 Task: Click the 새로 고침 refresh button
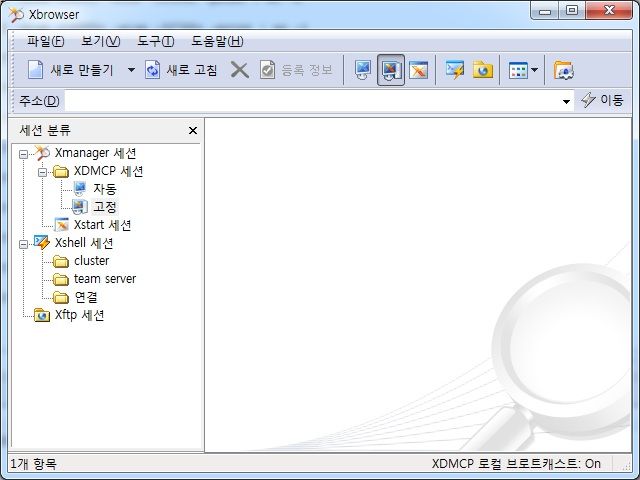181,70
